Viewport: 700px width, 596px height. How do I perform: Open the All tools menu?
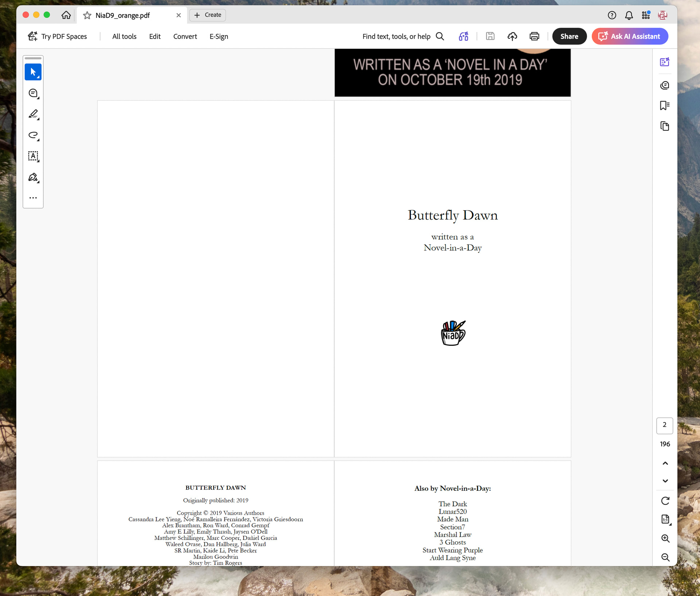(x=124, y=36)
